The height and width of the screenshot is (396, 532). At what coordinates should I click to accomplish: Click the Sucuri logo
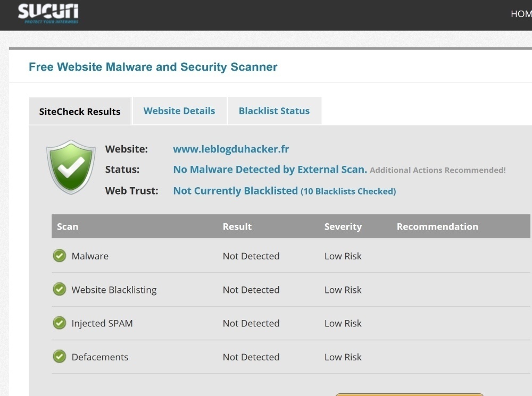tap(48, 14)
